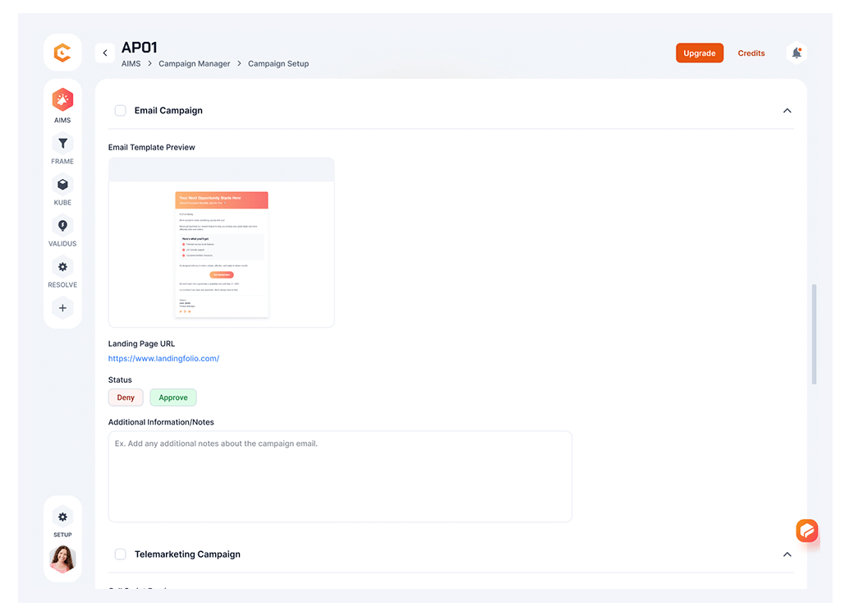Navigate to AIMS breadcrumb item
This screenshot has width=849, height=616.
pyautogui.click(x=131, y=64)
